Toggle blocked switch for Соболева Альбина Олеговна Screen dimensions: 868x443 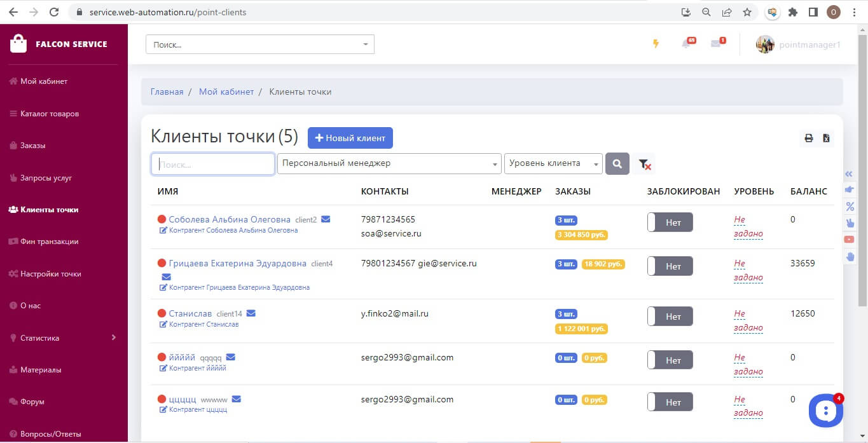(x=670, y=222)
